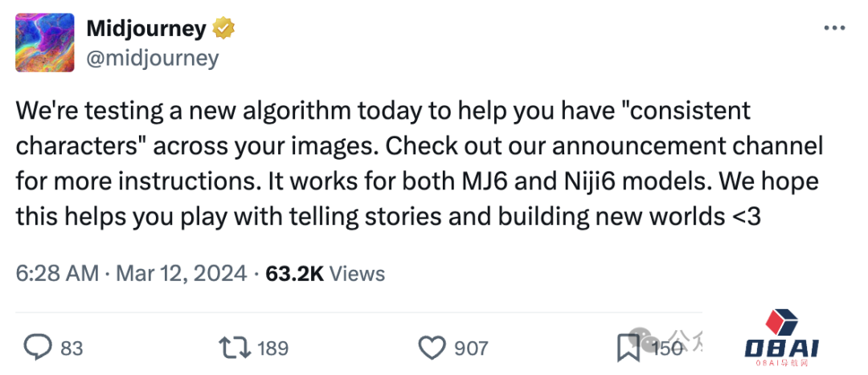
Task: Click the bookmark count 150
Action: [665, 349]
